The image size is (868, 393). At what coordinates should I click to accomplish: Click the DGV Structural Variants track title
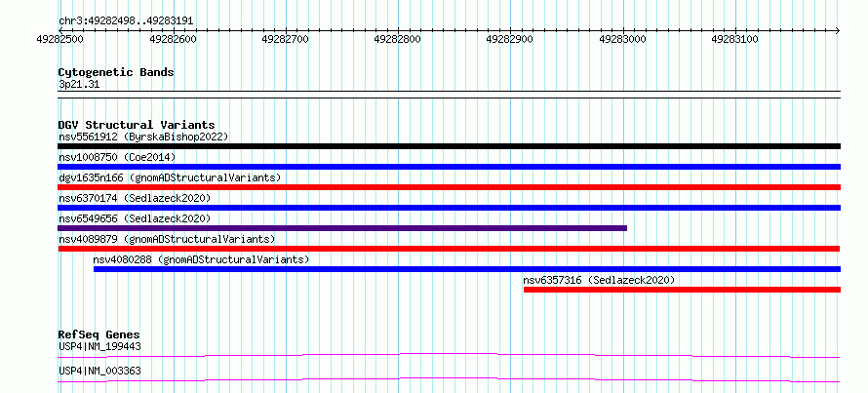point(136,125)
